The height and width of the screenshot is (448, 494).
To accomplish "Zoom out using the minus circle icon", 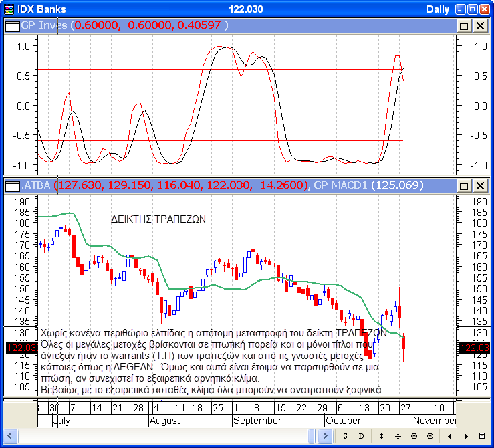I will (x=414, y=436).
